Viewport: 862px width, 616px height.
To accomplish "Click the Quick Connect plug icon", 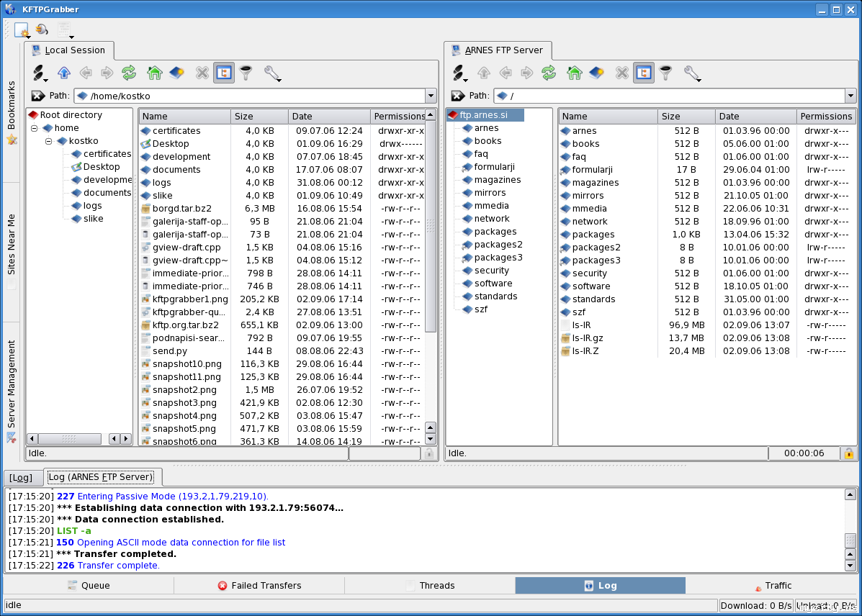I will (40, 30).
